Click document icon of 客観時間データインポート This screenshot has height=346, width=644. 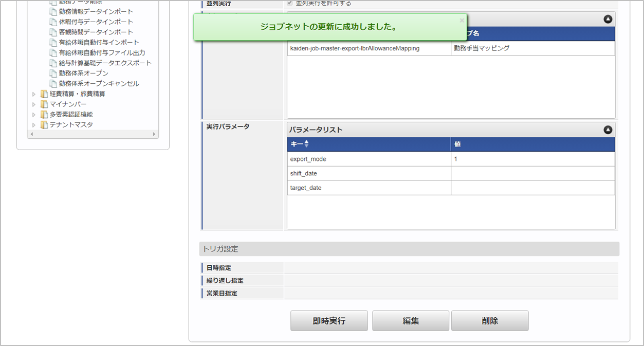click(53, 32)
